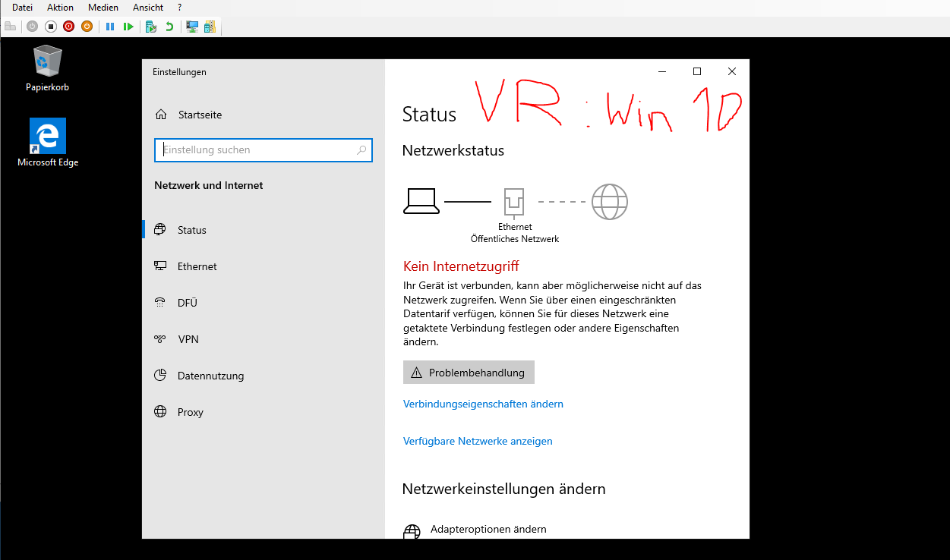
Task: Click the grey Start VM power icon
Action: click(32, 27)
